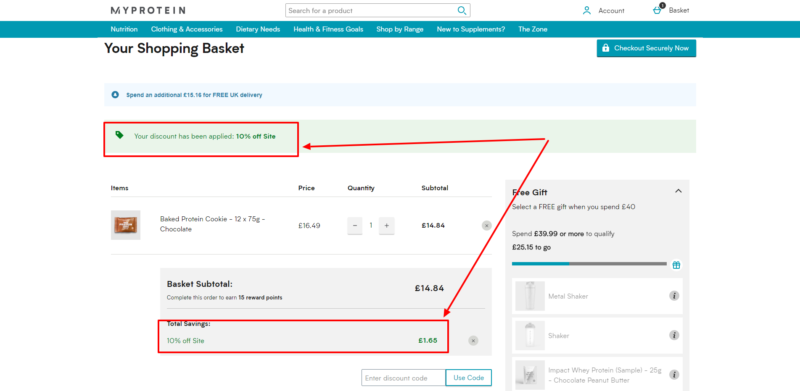The width and height of the screenshot is (800, 391).
Task: Open the Account user icon
Action: point(587,10)
